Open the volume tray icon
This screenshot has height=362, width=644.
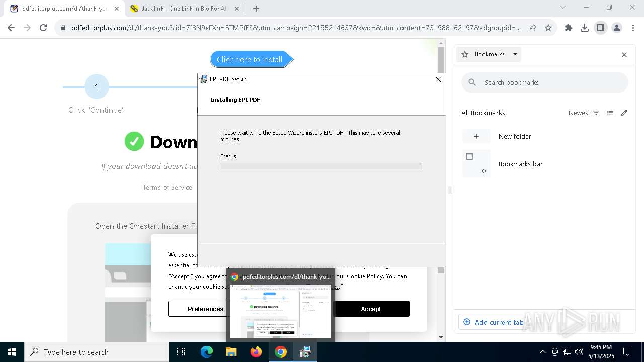point(579,352)
